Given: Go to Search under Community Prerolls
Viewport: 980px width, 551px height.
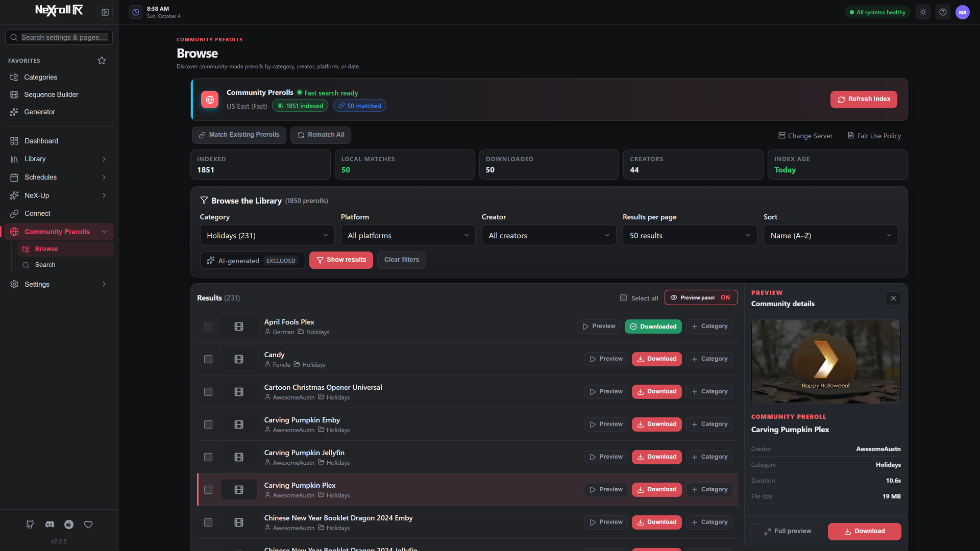Looking at the screenshot, I should coord(65,265).
